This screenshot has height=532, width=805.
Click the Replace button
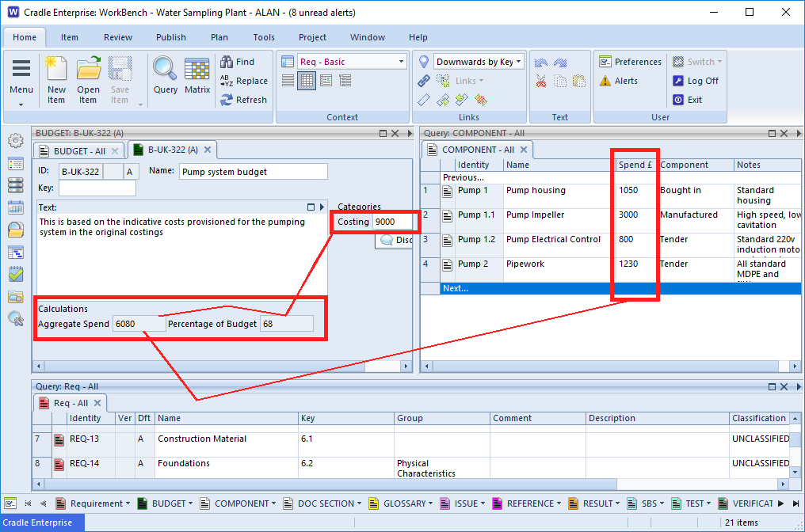[x=244, y=81]
